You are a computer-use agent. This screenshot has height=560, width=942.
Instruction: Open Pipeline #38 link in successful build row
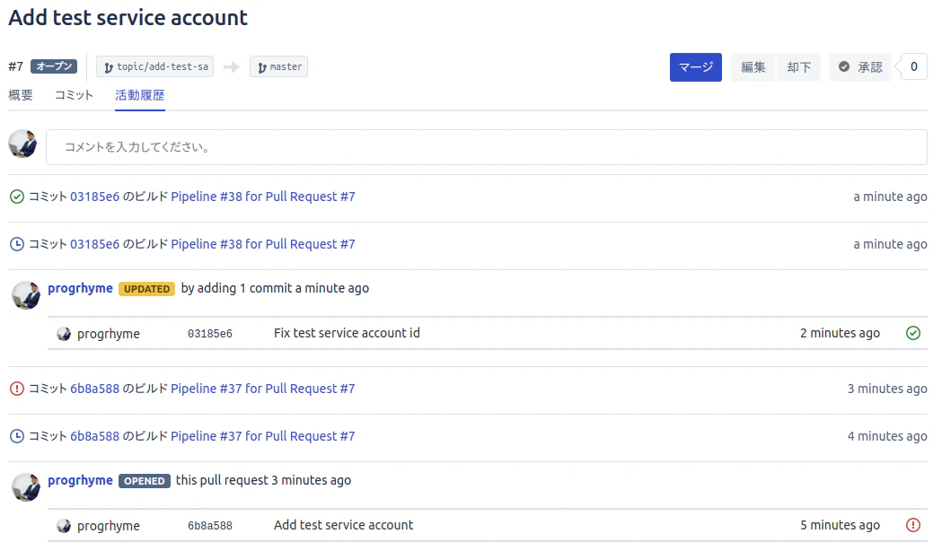coord(263,197)
